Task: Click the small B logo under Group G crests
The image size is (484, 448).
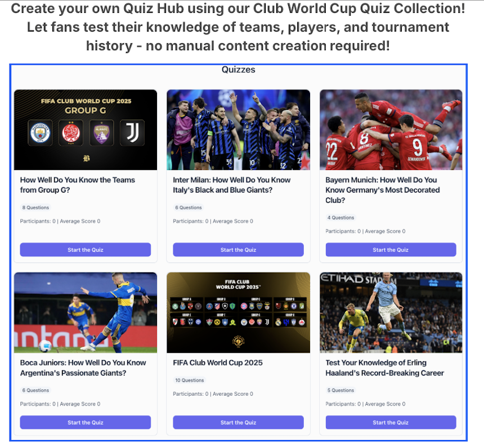Action: pyautogui.click(x=86, y=158)
